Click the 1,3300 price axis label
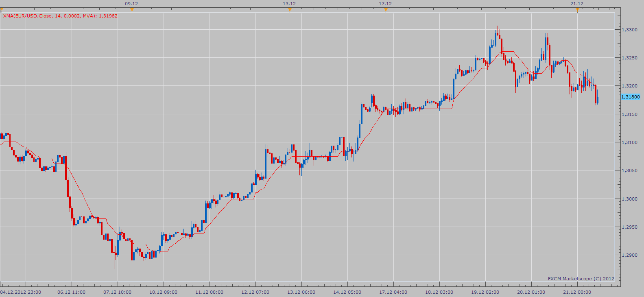This screenshot has height=297, width=644. [629, 30]
